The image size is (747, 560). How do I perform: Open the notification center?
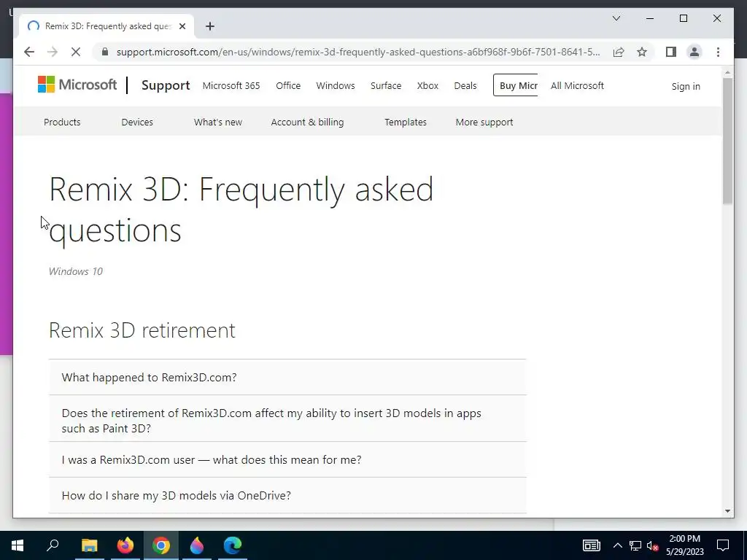(723, 545)
